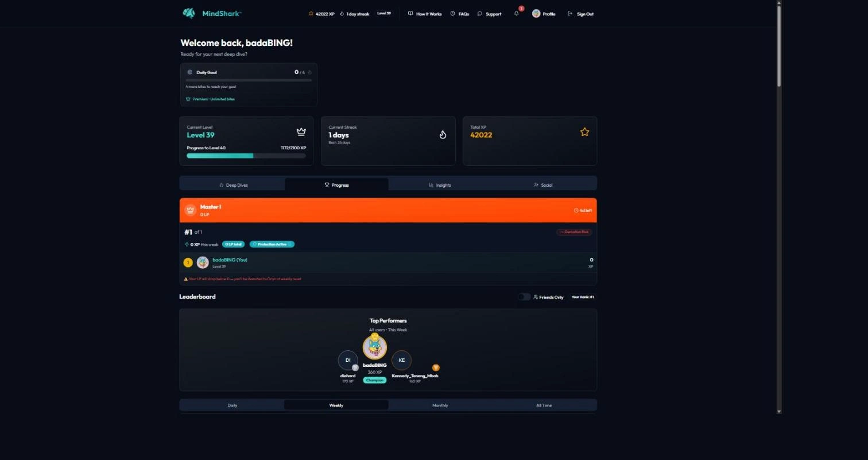Click the Level 40 progress bar
868x460 pixels.
pyautogui.click(x=246, y=156)
